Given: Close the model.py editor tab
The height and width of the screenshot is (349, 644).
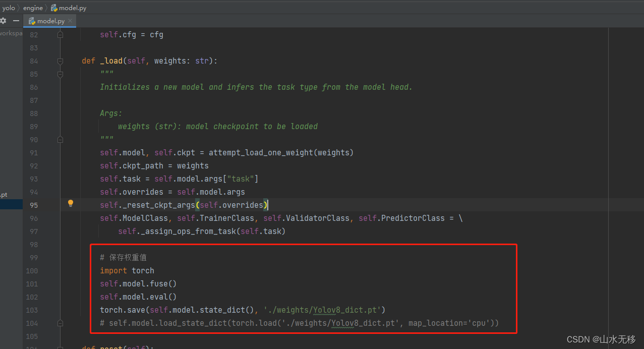Looking at the screenshot, I should click(x=71, y=21).
